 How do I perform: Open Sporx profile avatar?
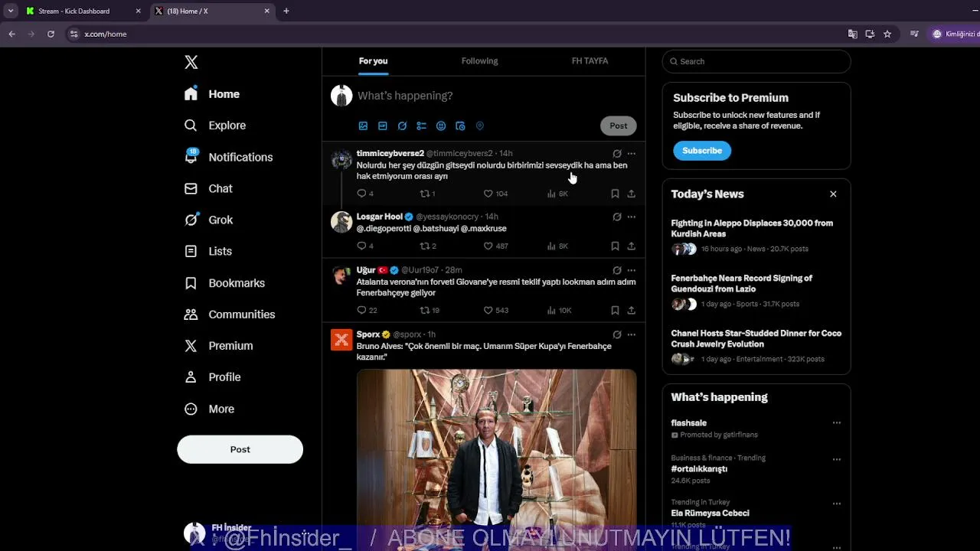341,339
